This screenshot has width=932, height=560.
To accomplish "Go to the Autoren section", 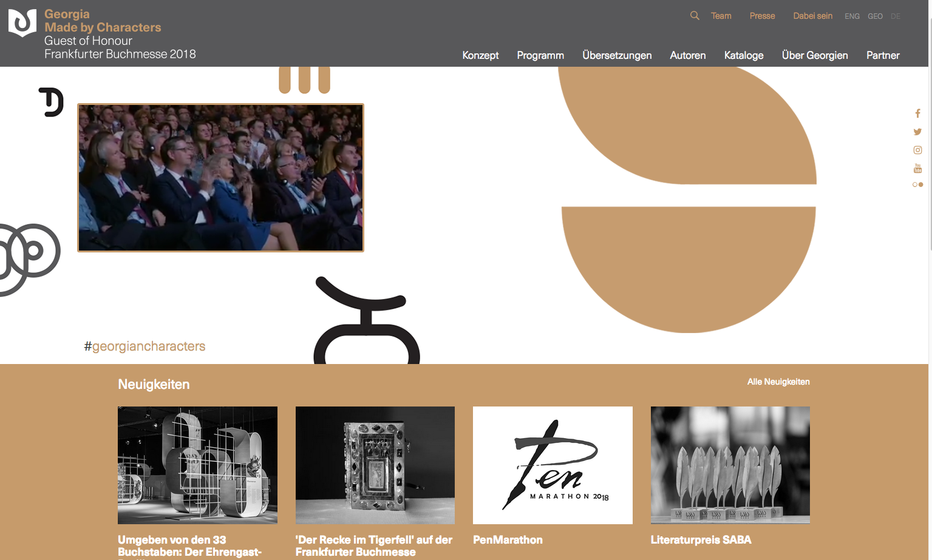I will coord(688,55).
